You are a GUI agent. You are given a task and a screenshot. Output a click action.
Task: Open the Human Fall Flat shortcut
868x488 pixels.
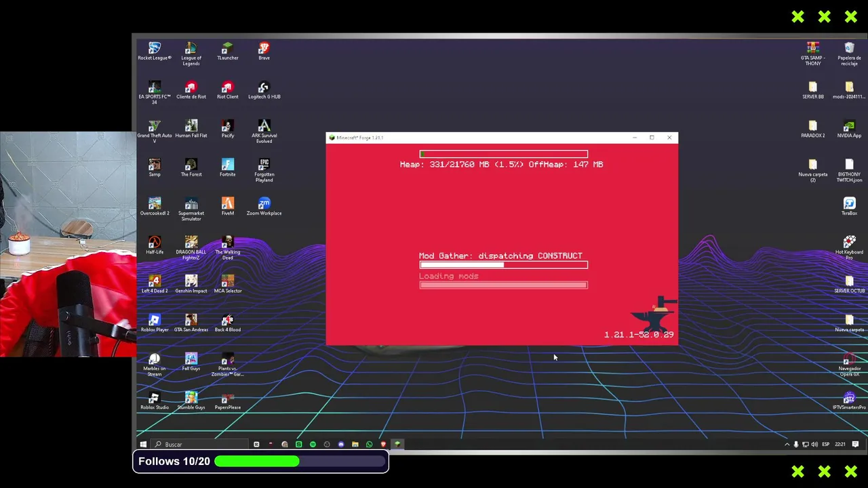[191, 129]
